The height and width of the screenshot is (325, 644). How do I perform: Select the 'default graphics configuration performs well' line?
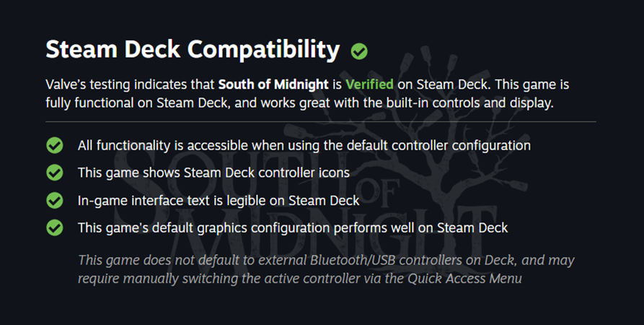pos(293,227)
